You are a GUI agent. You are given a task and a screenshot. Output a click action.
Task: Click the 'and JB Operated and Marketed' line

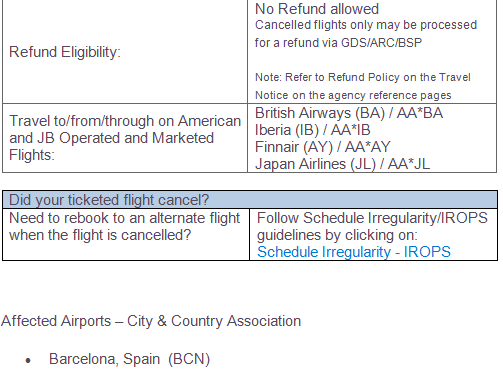point(111,138)
